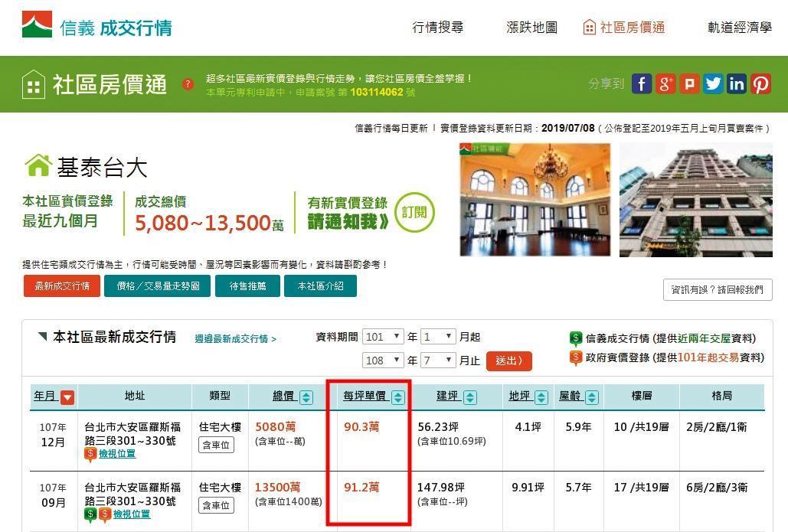Open the 社區房價通 navigation item
This screenshot has height=532, width=788.
point(623,27)
